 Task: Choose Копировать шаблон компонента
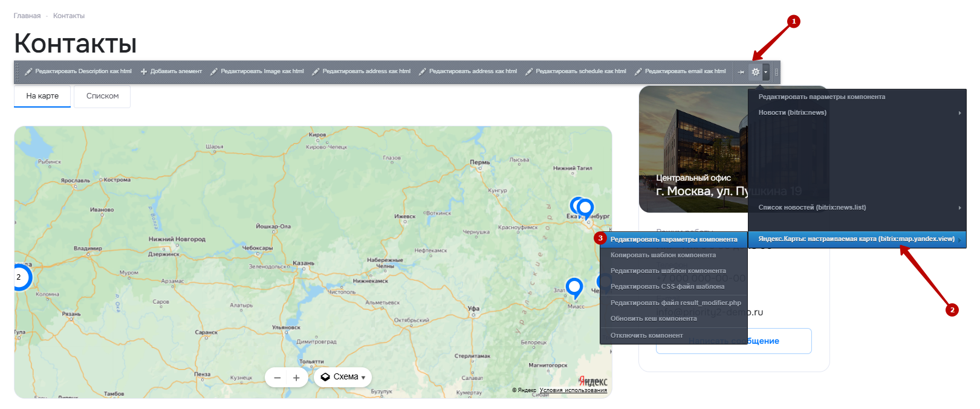click(x=673, y=255)
